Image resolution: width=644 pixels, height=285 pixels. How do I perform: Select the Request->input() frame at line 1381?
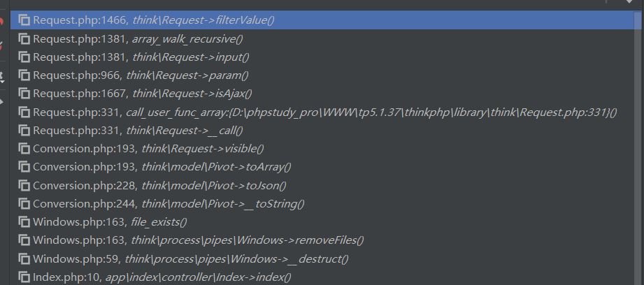[323, 57]
